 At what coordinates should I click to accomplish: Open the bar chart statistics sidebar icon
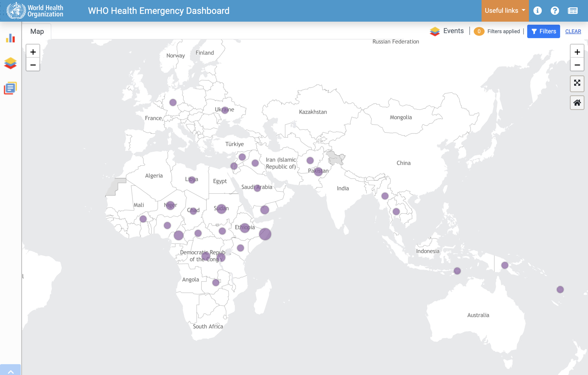[10, 38]
